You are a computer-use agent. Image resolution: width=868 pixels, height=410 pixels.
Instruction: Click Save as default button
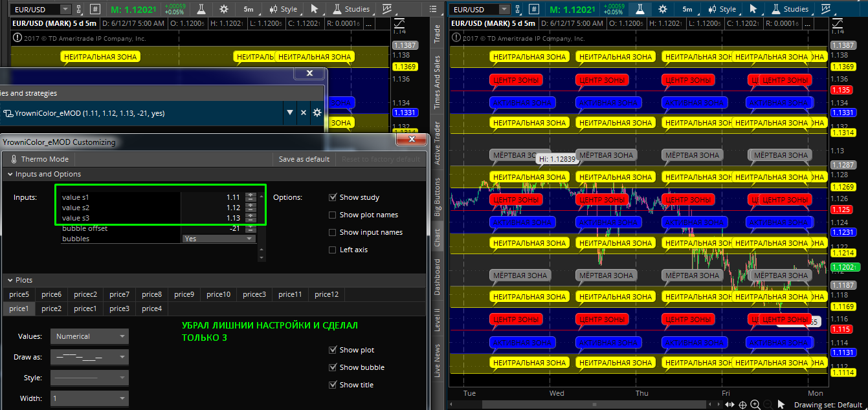[304, 159]
